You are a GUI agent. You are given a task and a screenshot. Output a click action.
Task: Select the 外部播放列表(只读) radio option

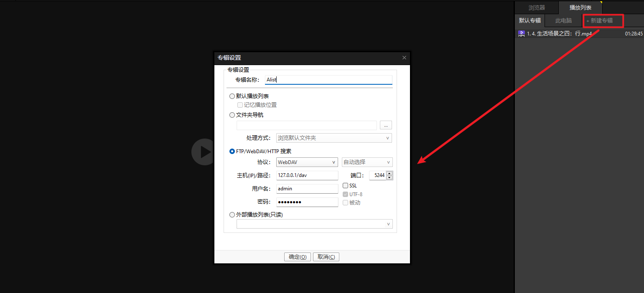(x=232, y=215)
